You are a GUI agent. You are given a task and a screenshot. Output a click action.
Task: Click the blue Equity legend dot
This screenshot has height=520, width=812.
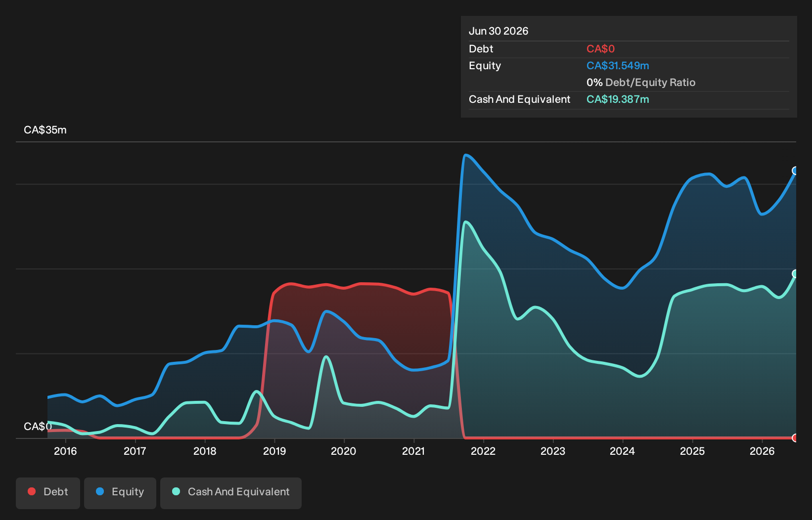point(100,491)
